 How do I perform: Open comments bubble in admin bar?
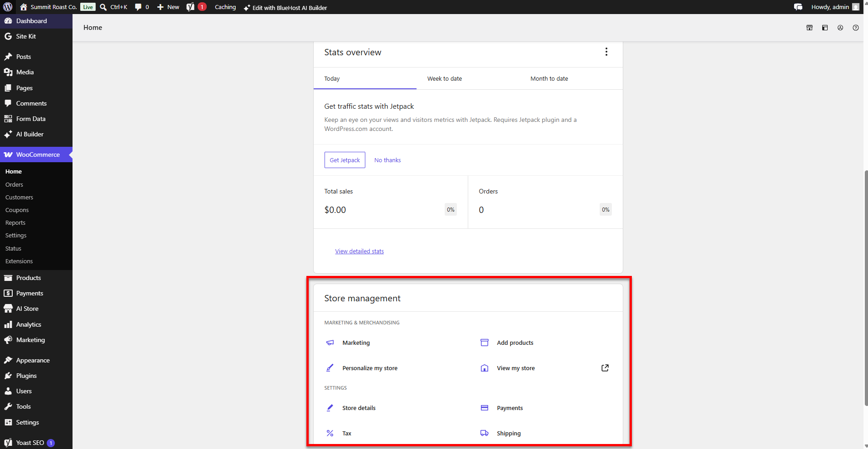(142, 7)
